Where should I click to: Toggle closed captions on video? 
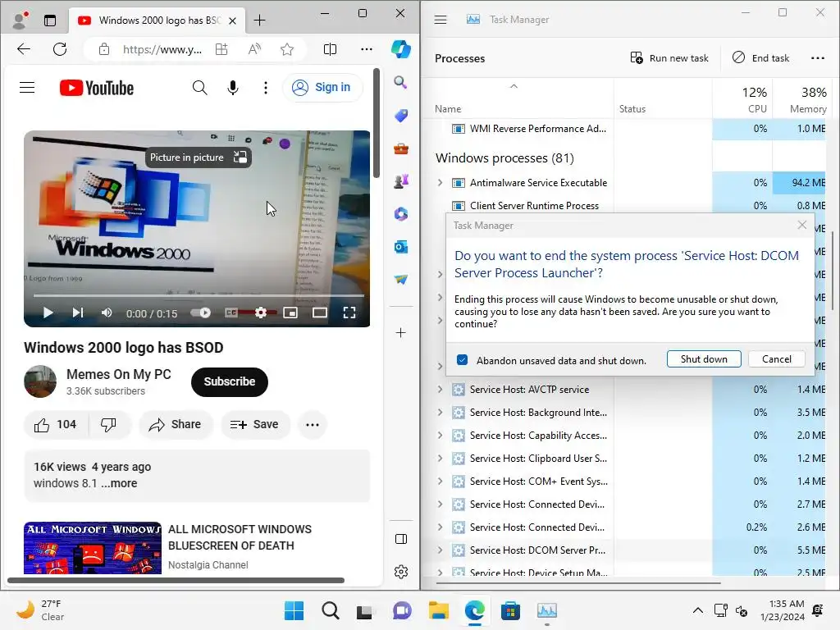coord(231,313)
